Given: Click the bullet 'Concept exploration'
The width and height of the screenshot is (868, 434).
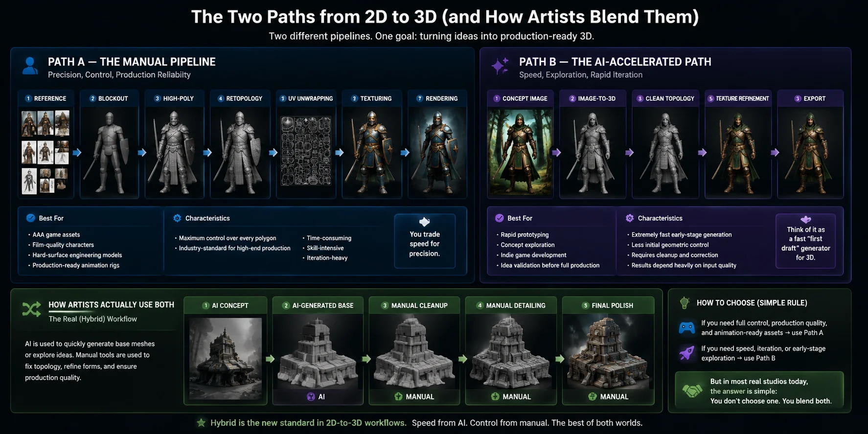Looking at the screenshot, I should pos(527,245).
